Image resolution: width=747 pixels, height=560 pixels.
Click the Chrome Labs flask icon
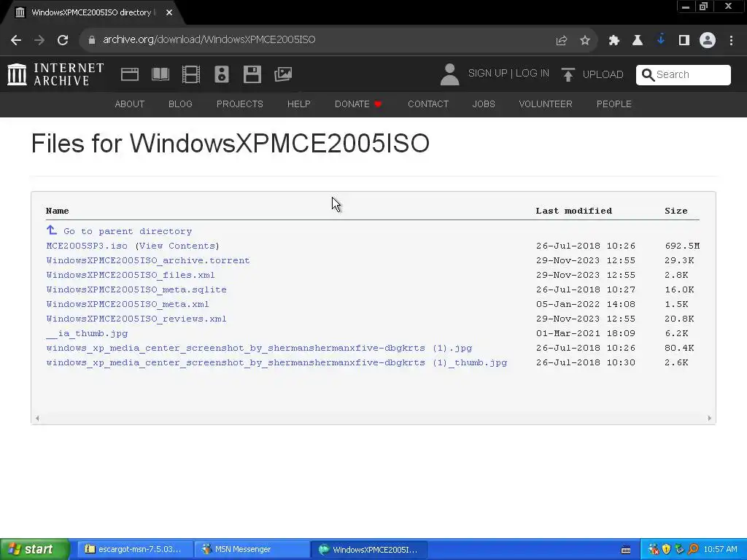pos(638,41)
